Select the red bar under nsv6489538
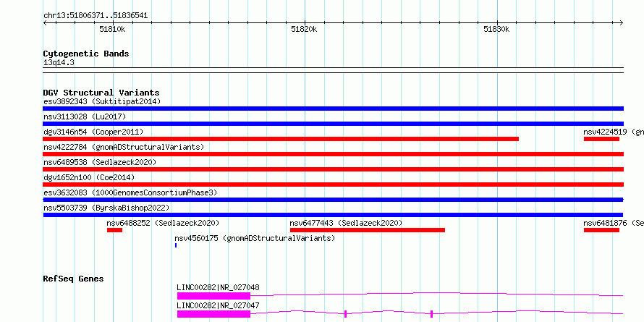The image size is (644, 322). pos(333,169)
